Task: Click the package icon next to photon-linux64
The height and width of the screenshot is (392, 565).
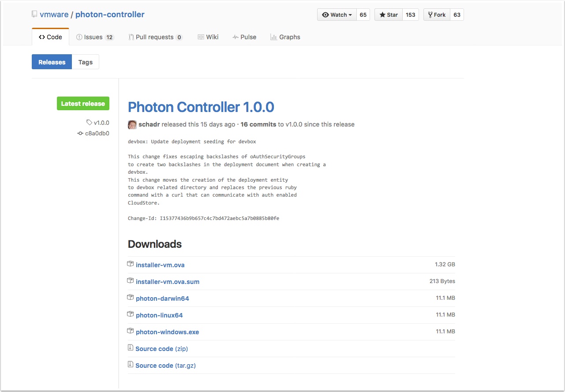Action: point(130,314)
